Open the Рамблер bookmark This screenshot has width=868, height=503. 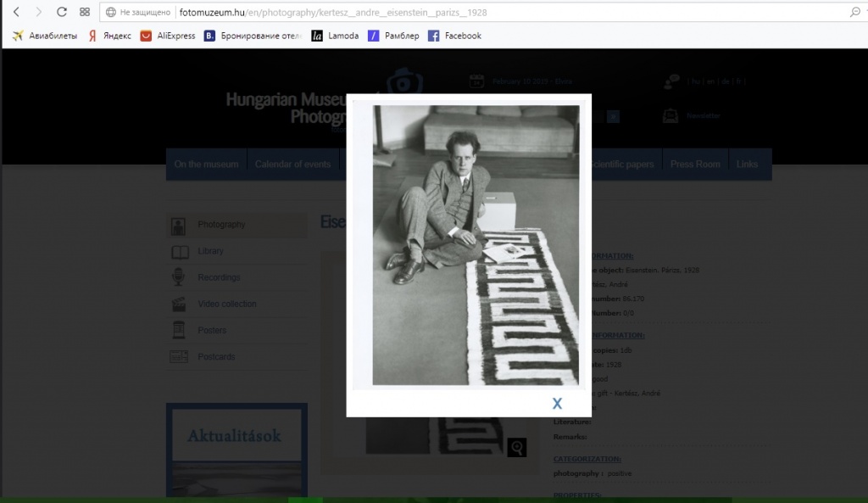pyautogui.click(x=393, y=36)
